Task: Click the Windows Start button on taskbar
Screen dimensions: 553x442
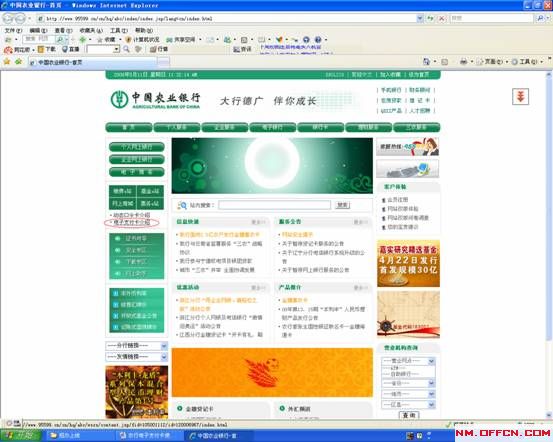Action: tap(21, 436)
